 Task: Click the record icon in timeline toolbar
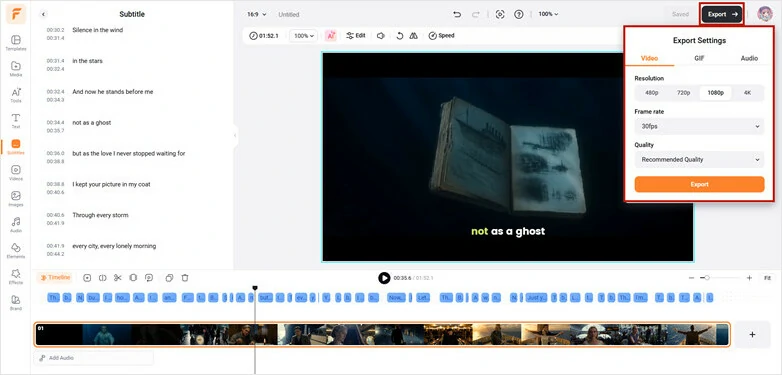click(87, 278)
